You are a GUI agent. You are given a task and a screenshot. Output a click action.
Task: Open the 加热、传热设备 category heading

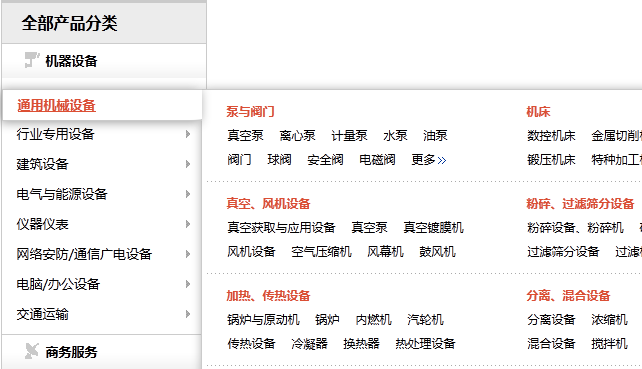[268, 295]
